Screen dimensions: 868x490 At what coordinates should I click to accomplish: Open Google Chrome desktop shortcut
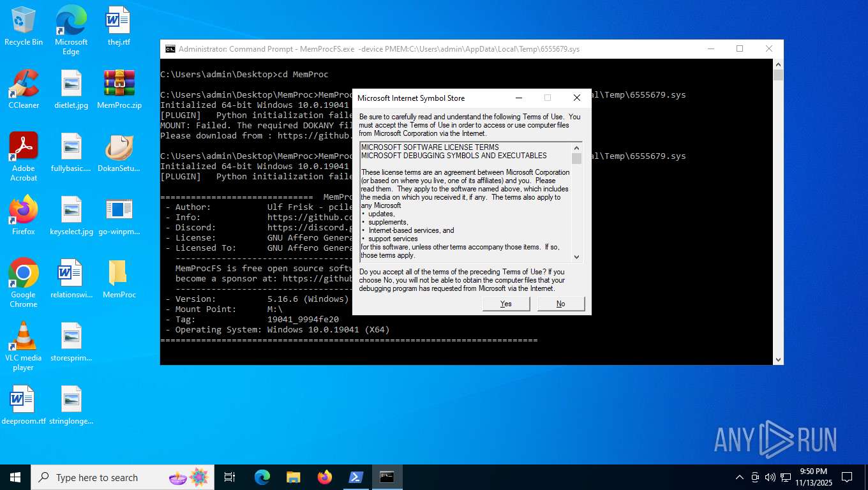pos(24,283)
